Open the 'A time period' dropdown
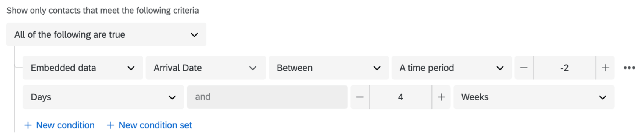The width and height of the screenshot is (644, 136). pyautogui.click(x=452, y=68)
